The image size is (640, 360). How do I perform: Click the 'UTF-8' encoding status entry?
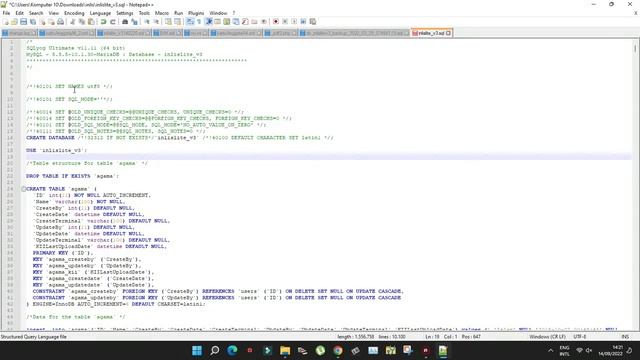tap(580, 337)
